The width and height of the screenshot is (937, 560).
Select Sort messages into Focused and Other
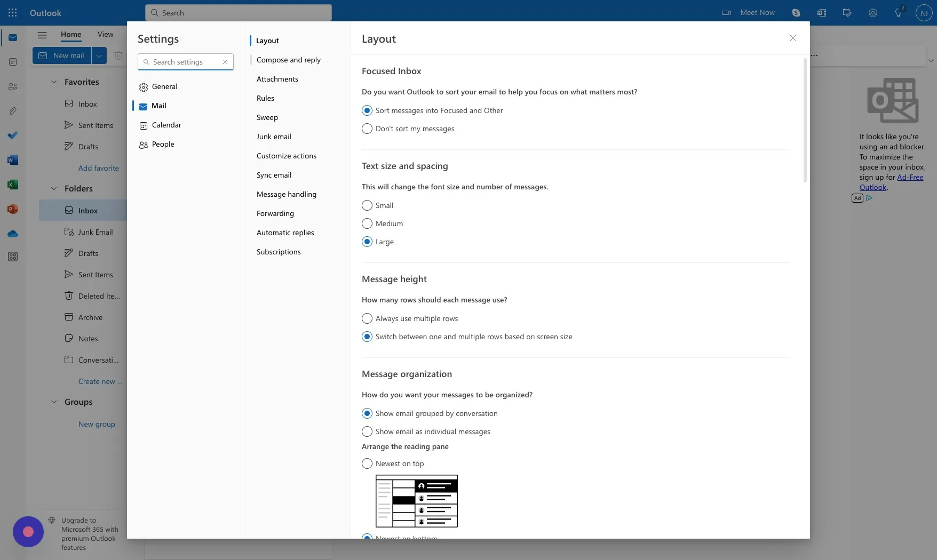[432, 110]
